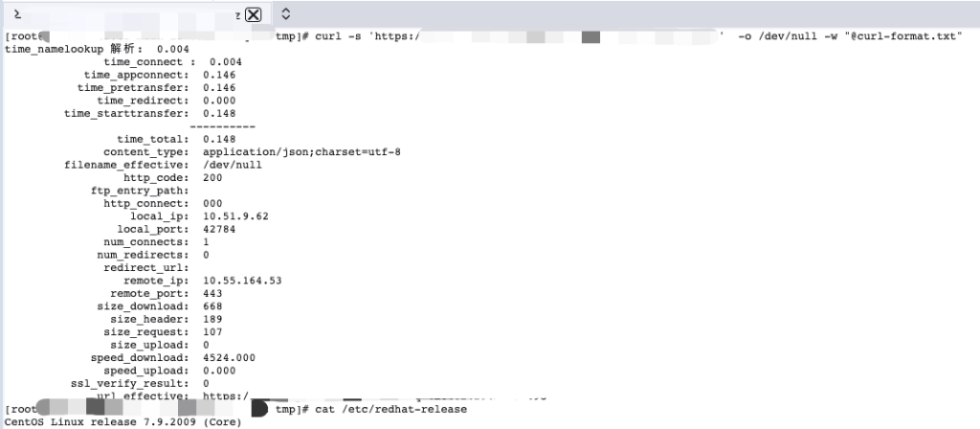Viewport: 980px width, 429px height.
Task: Click the remote_ip address 10.55.164.53
Action: click(242, 281)
